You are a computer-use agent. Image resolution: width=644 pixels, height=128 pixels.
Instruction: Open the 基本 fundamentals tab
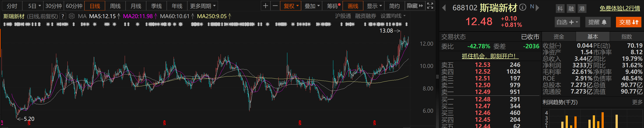593,37
